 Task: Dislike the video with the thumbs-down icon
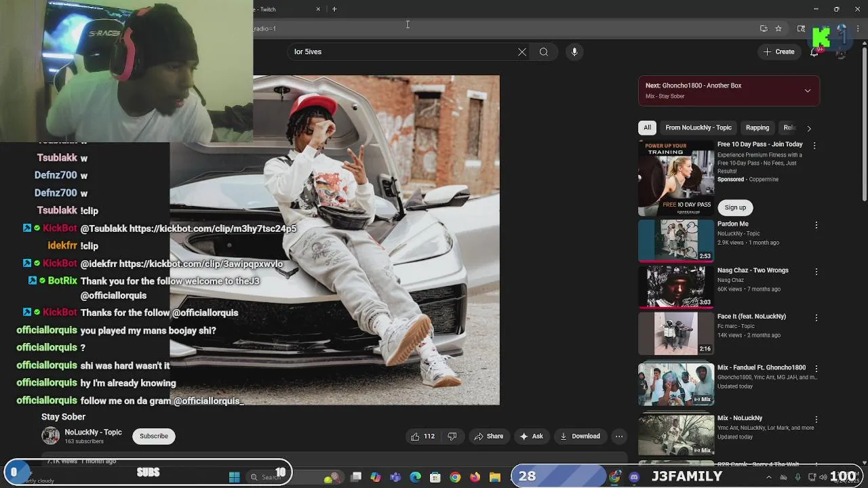(x=452, y=436)
